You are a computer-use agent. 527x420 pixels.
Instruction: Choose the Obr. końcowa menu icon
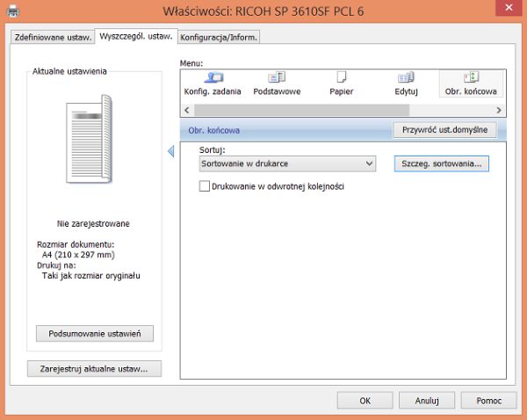(x=471, y=83)
